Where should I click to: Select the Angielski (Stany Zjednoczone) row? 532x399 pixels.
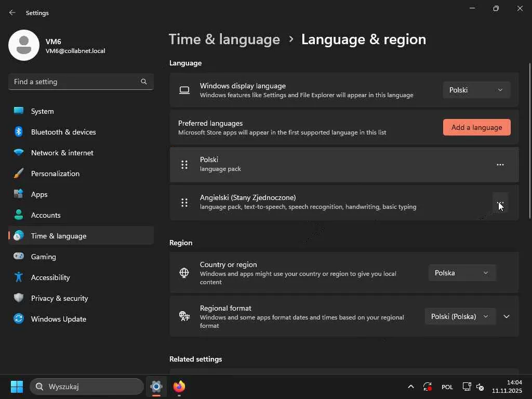[344, 203]
